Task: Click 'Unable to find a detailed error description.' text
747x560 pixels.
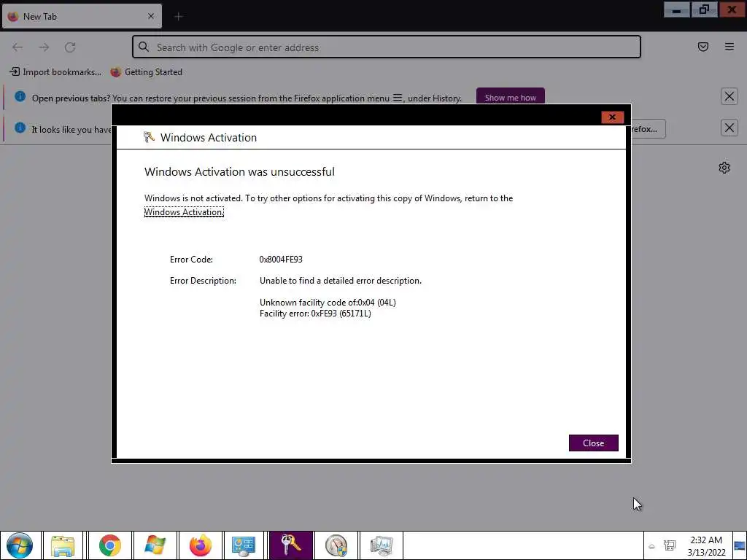Action: pyautogui.click(x=340, y=281)
